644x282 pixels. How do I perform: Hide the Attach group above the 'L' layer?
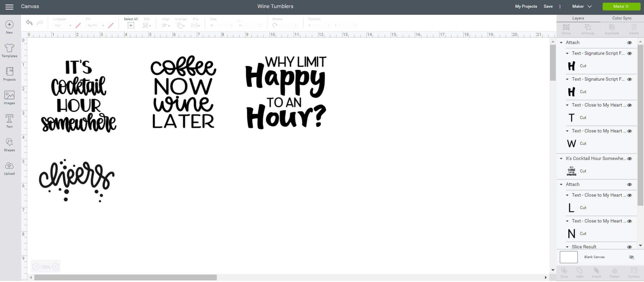coord(630,185)
